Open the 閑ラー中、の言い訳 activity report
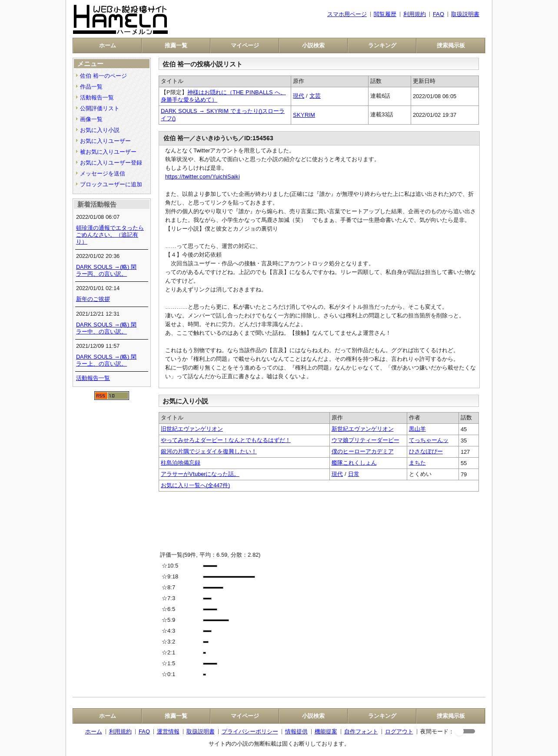Viewport: 558px width, 756px height. 106,328
